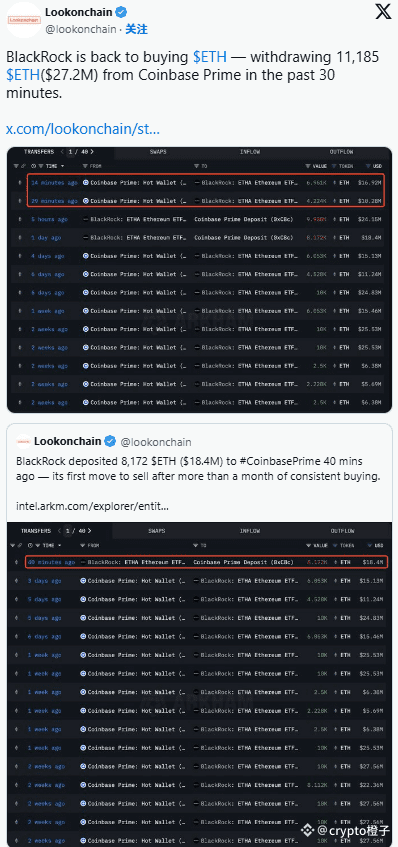Open the quoted tweet's Arkham transfers screenshot
The height and width of the screenshot is (847, 398).
tap(199, 684)
